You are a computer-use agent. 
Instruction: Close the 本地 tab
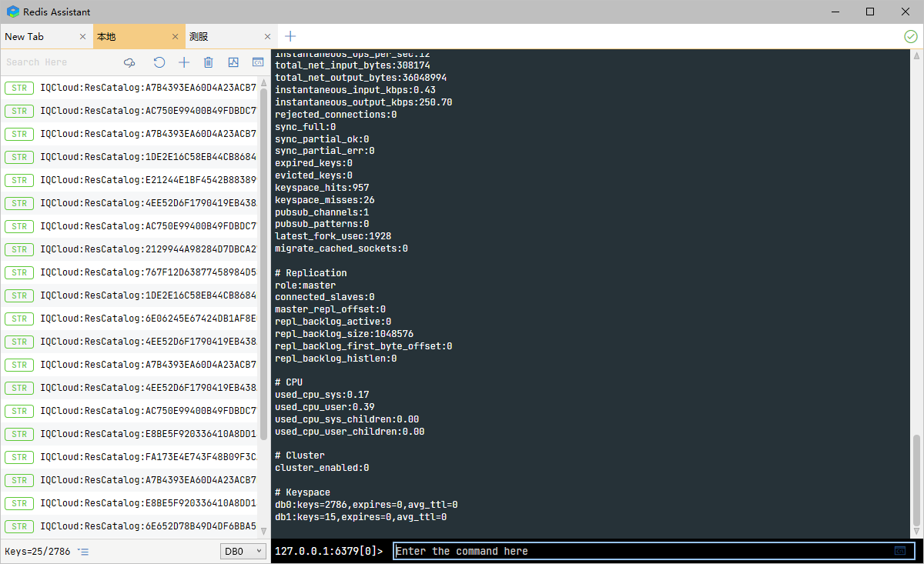(175, 36)
